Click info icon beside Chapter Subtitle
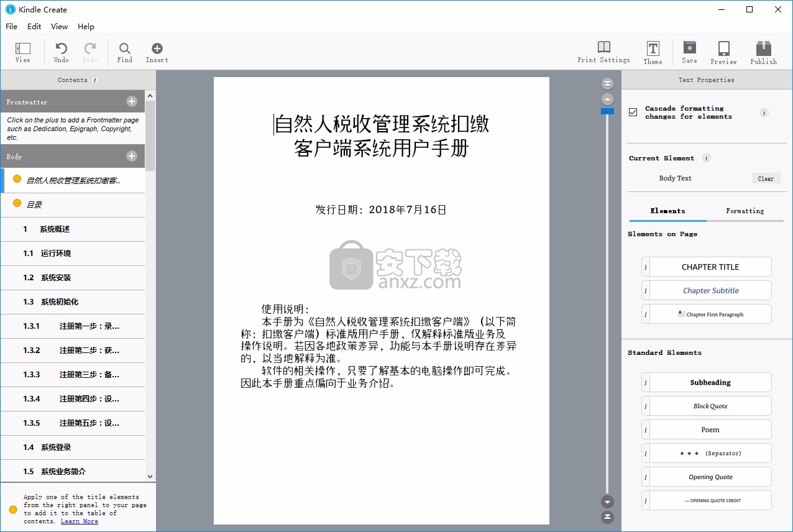 646,290
